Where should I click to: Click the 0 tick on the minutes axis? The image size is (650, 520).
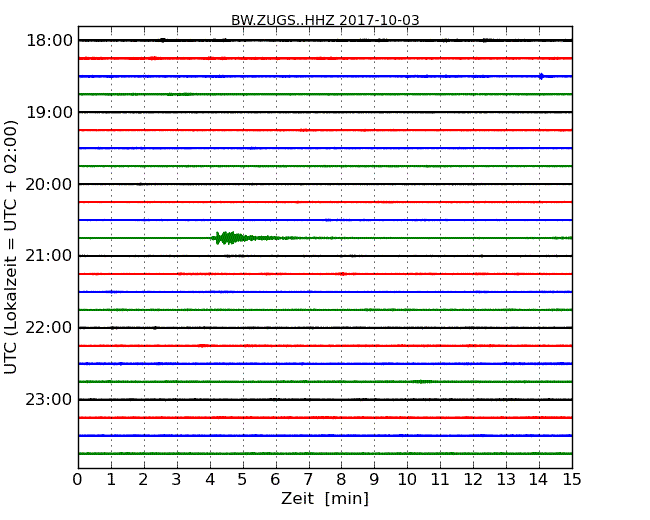78,480
